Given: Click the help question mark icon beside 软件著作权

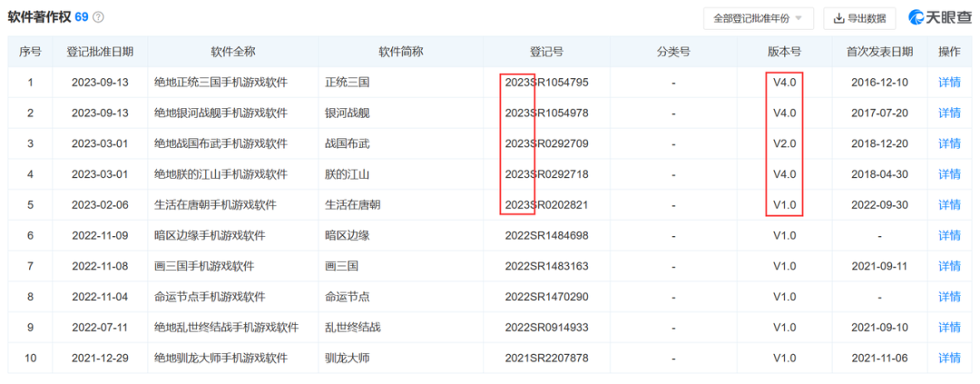Looking at the screenshot, I should click(x=98, y=17).
